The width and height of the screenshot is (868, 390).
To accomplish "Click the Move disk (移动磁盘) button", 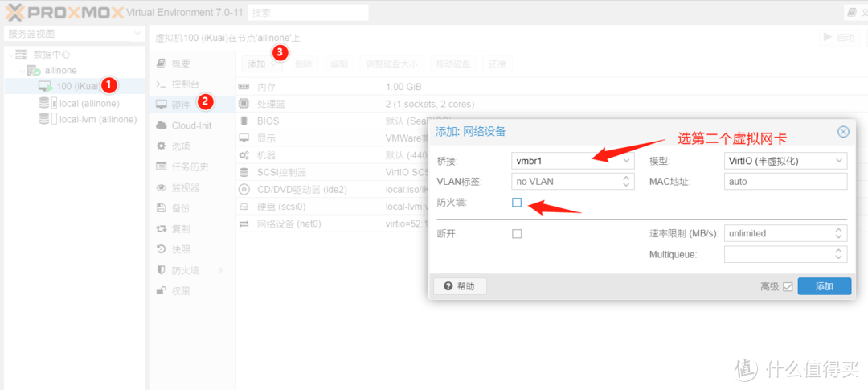I will [x=453, y=64].
